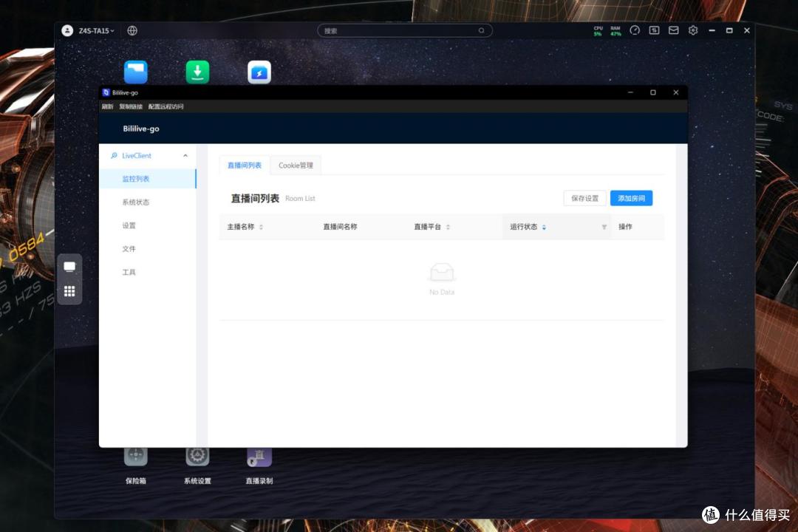This screenshot has height=532, width=798.
Task: Maximize the Bililive-go window
Action: coord(653,92)
